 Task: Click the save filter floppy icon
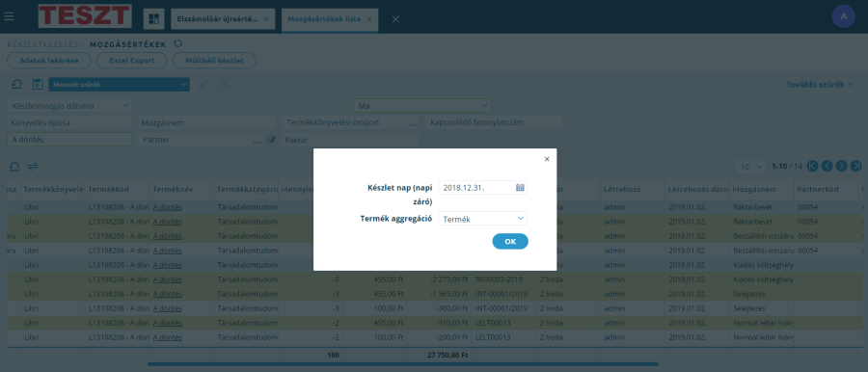coord(38,84)
